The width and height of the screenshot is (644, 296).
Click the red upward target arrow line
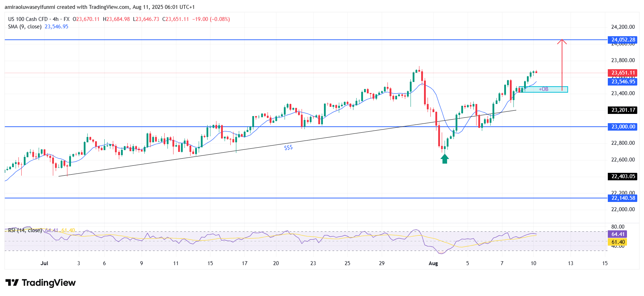[562, 65]
